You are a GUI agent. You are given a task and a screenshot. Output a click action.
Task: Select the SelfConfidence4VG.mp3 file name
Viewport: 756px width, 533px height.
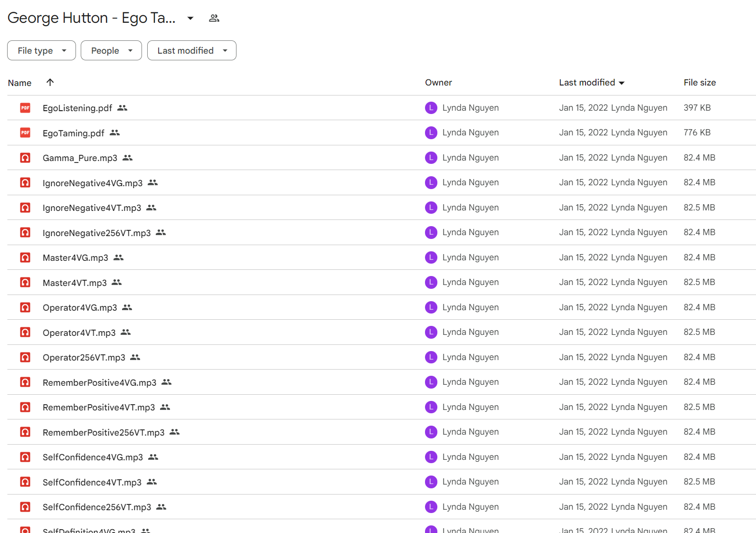pos(93,457)
